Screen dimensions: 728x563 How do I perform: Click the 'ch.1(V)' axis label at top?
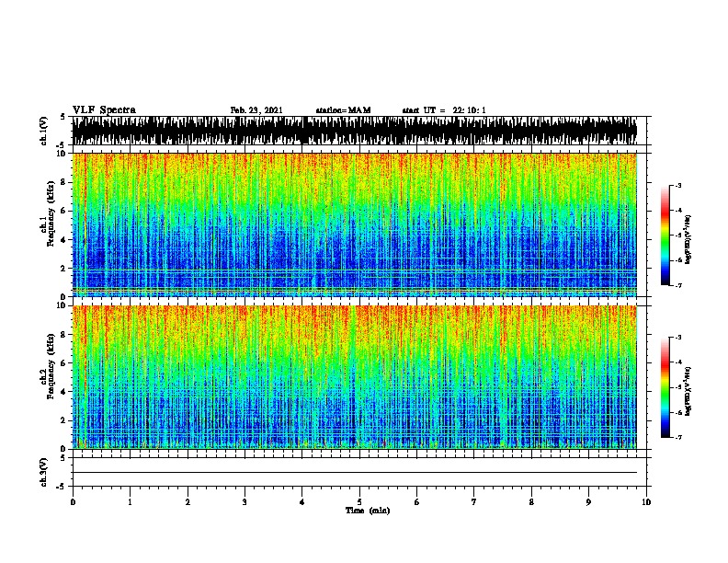44,131
